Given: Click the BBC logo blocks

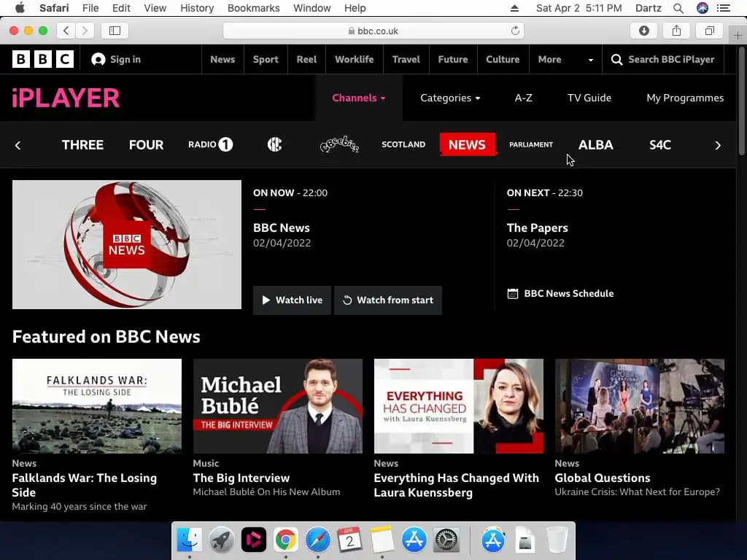Looking at the screenshot, I should tap(43, 59).
